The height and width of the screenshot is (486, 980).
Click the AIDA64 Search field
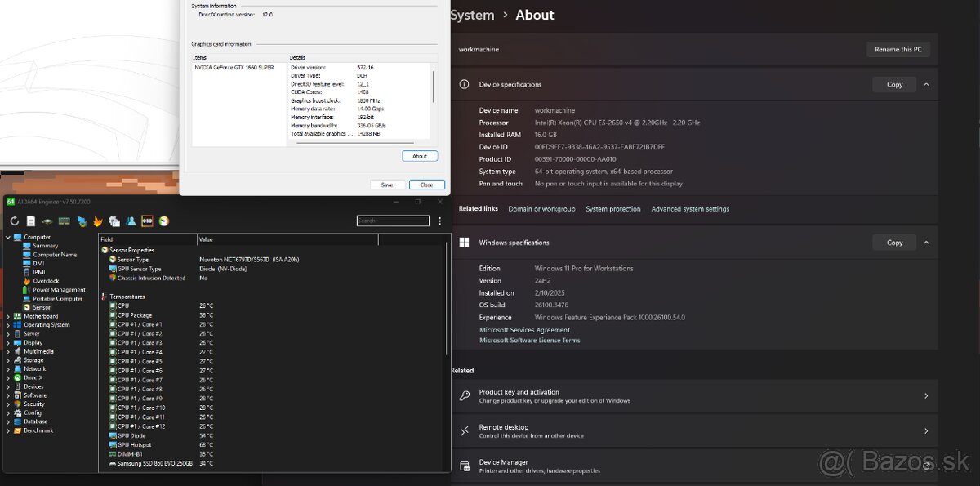pyautogui.click(x=393, y=221)
